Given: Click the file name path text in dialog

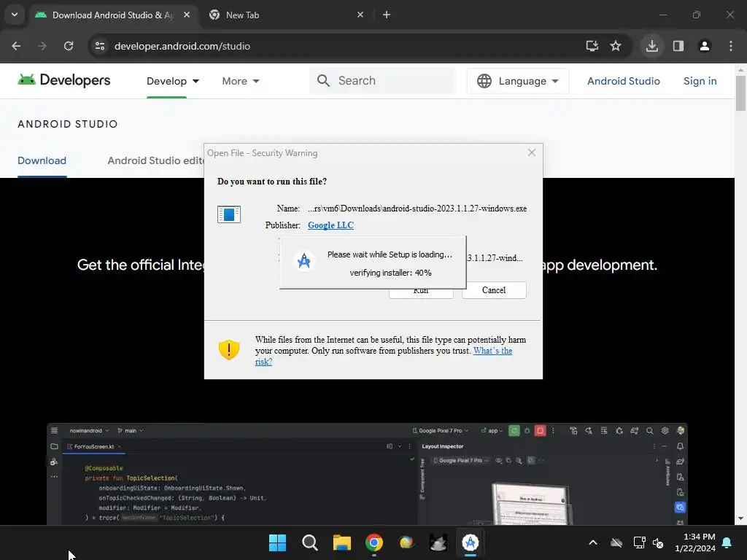Looking at the screenshot, I should 417,209.
